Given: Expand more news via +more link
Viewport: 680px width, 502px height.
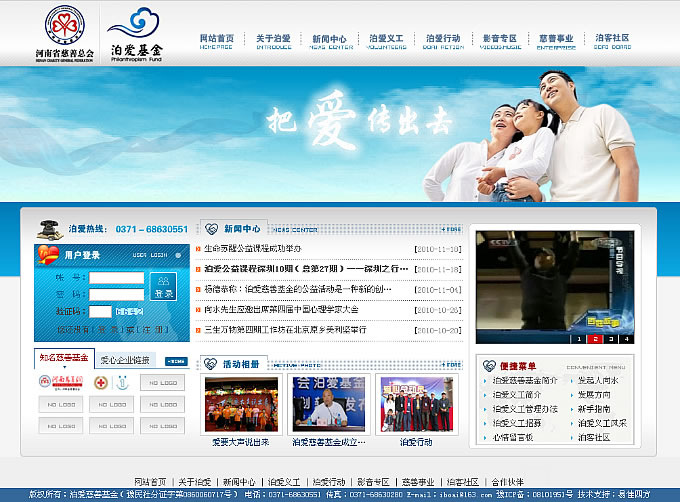Looking at the screenshot, I should point(450,229).
